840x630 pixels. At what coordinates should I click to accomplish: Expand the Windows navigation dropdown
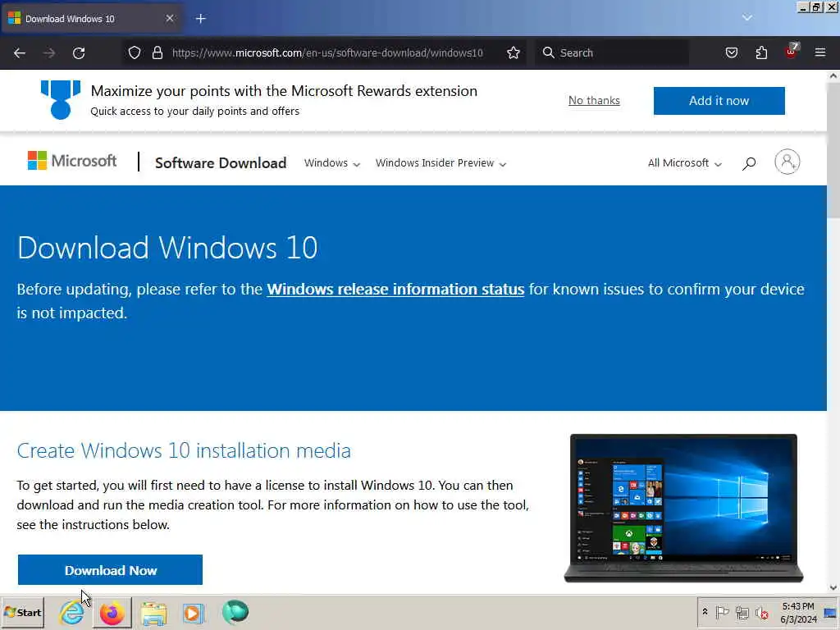(331, 163)
